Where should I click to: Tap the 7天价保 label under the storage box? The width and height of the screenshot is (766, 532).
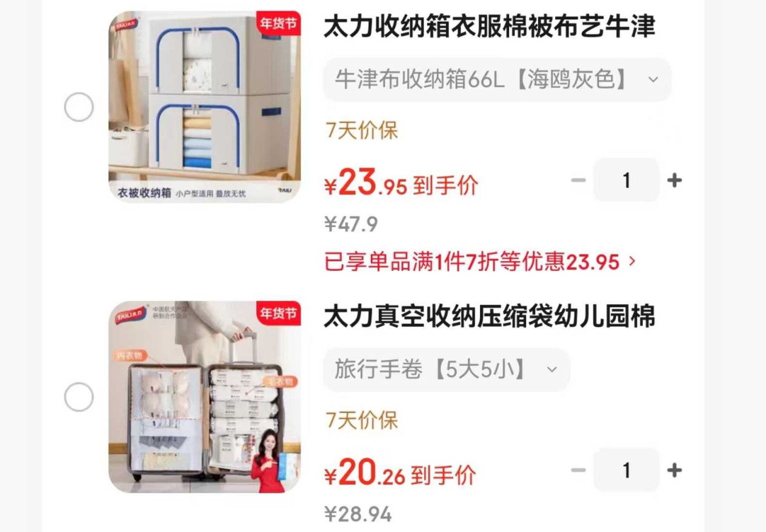point(362,130)
